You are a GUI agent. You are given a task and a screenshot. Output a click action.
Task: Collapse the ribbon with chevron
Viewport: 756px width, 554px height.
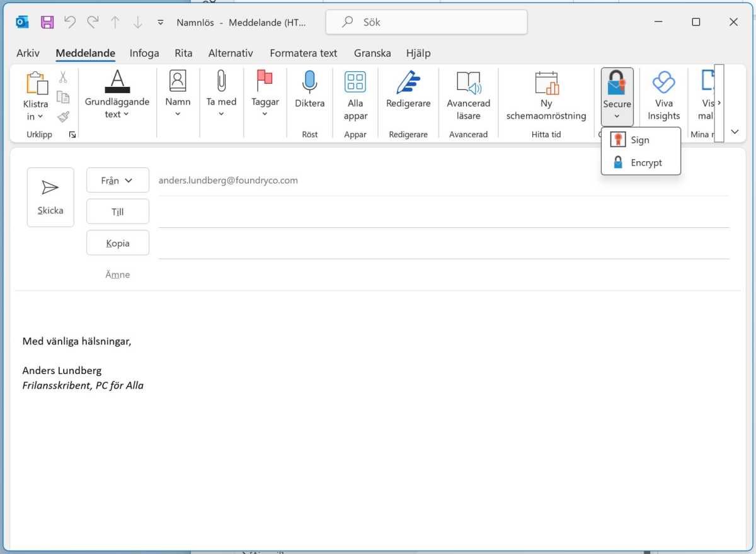pos(735,132)
